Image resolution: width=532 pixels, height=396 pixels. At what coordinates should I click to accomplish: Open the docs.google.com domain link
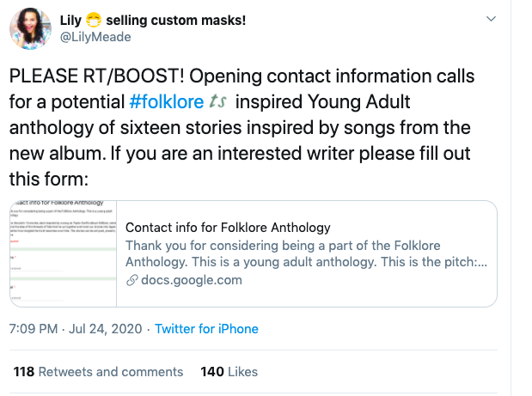tap(192, 280)
